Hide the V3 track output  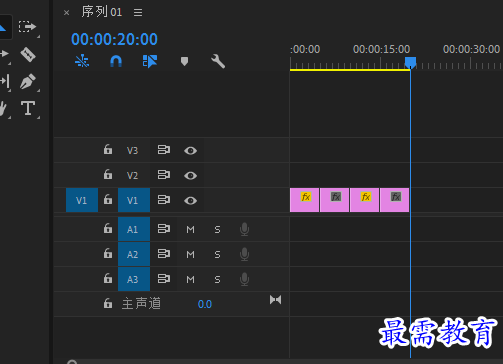(190, 151)
